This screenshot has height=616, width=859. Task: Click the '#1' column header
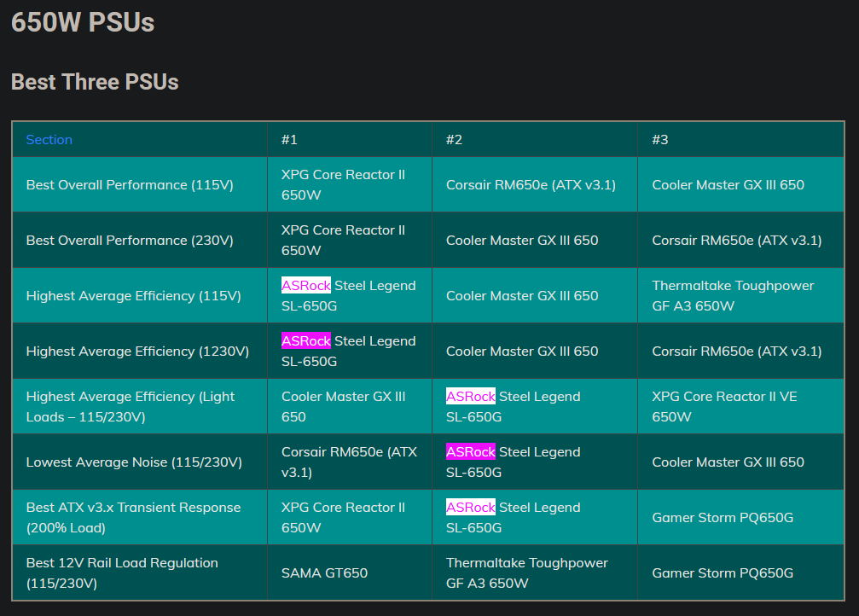pyautogui.click(x=289, y=140)
